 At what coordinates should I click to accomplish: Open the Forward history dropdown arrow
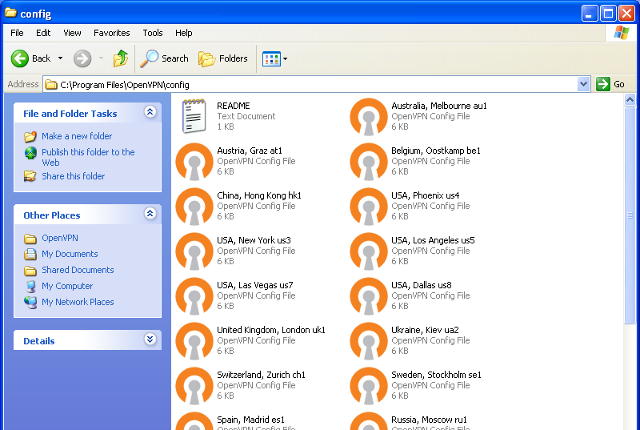click(x=101, y=59)
